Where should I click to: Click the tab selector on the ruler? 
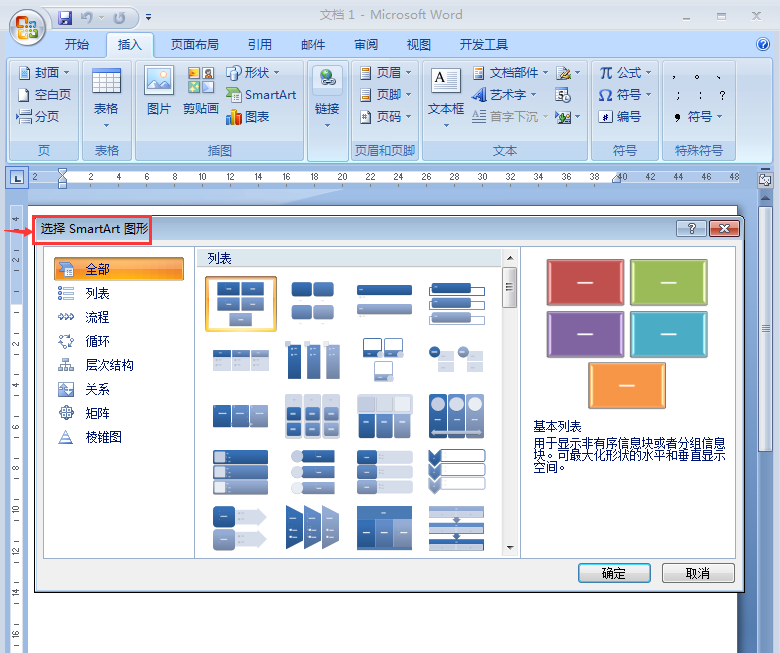[17, 177]
